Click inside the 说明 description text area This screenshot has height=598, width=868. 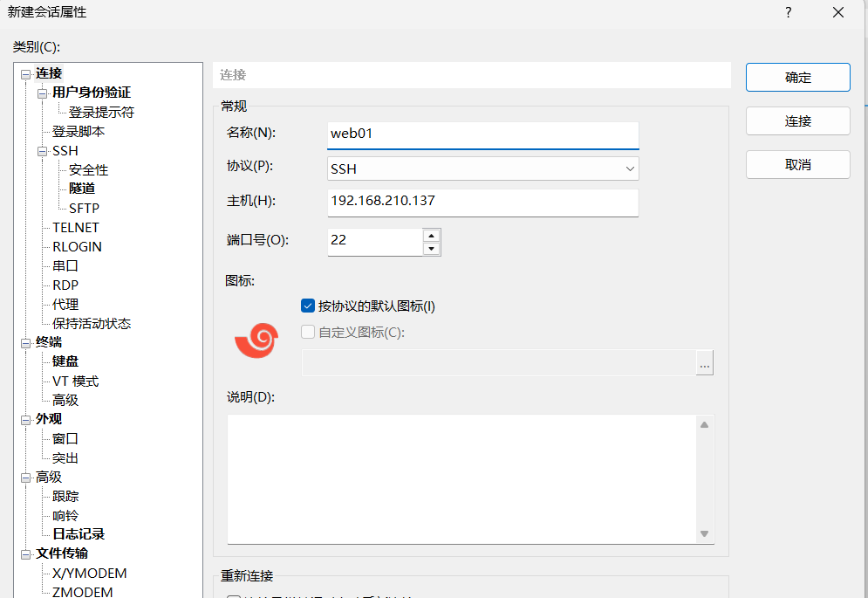[x=461, y=479]
